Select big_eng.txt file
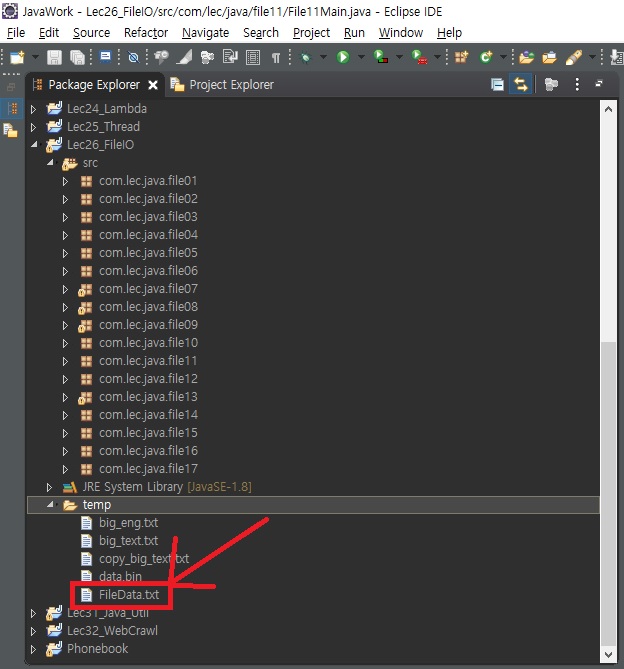 pyautogui.click(x=128, y=523)
